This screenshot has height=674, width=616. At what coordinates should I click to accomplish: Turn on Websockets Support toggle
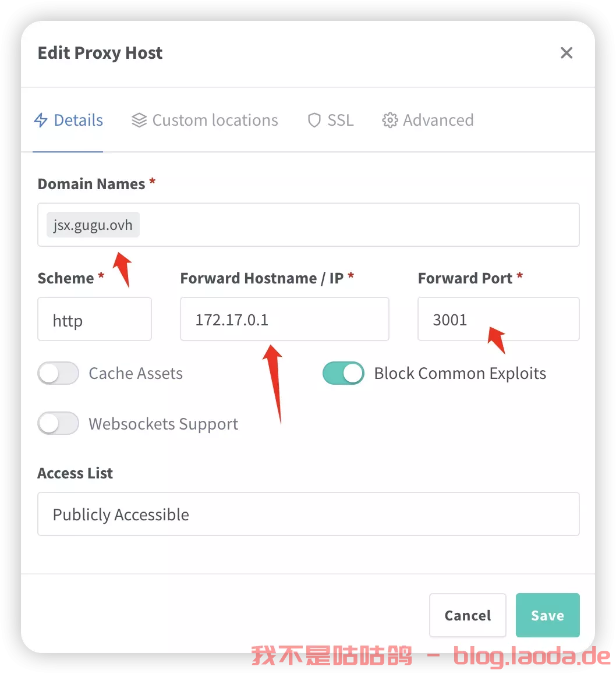pos(58,423)
